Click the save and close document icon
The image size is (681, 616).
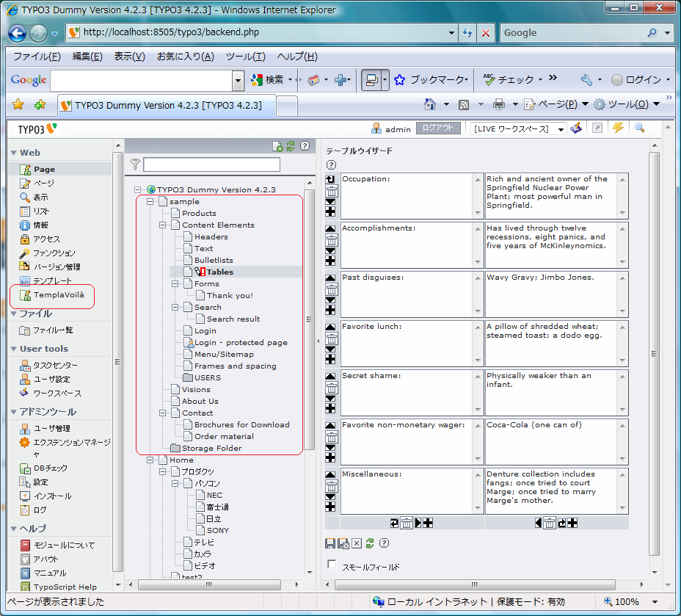(343, 543)
